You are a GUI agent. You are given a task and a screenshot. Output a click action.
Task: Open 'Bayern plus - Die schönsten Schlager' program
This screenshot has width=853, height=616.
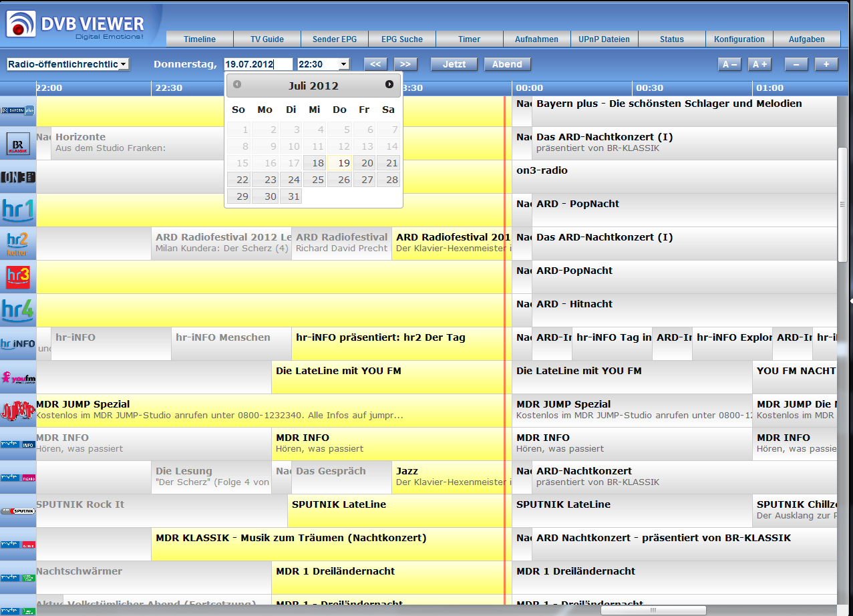pos(684,110)
